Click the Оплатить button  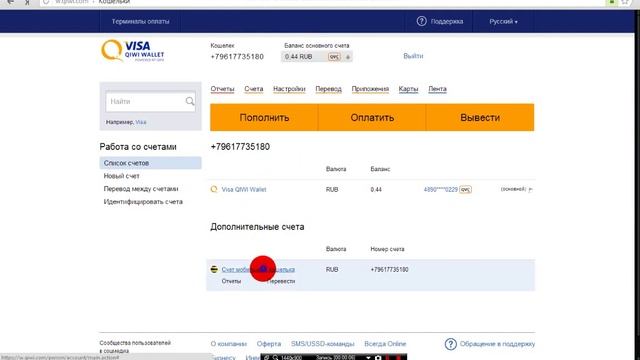pyautogui.click(x=372, y=118)
